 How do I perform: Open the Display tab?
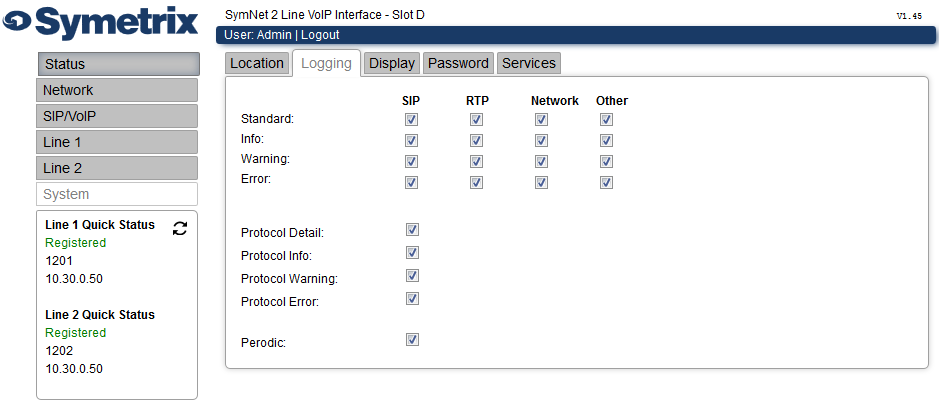(x=392, y=63)
